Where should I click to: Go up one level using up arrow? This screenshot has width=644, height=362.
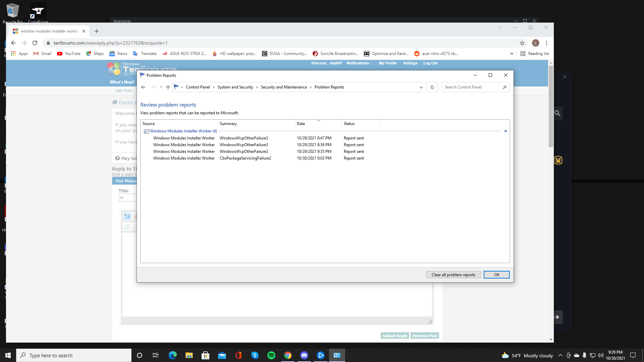[x=168, y=87]
